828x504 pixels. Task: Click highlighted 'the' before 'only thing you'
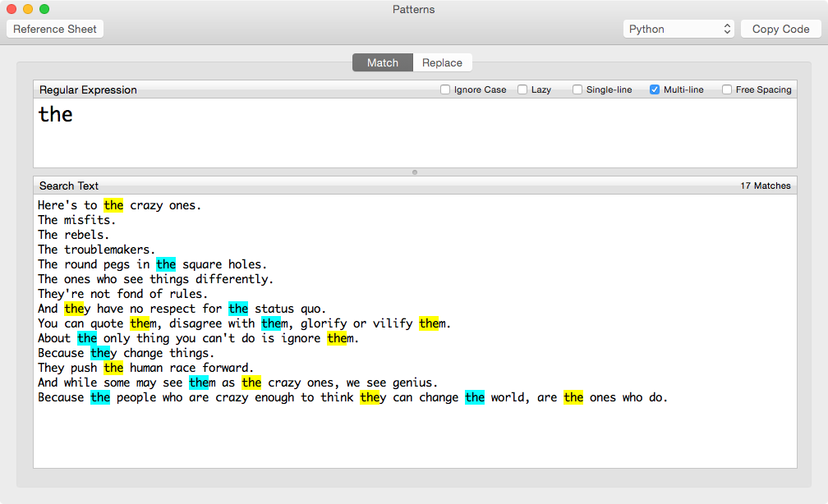87,338
